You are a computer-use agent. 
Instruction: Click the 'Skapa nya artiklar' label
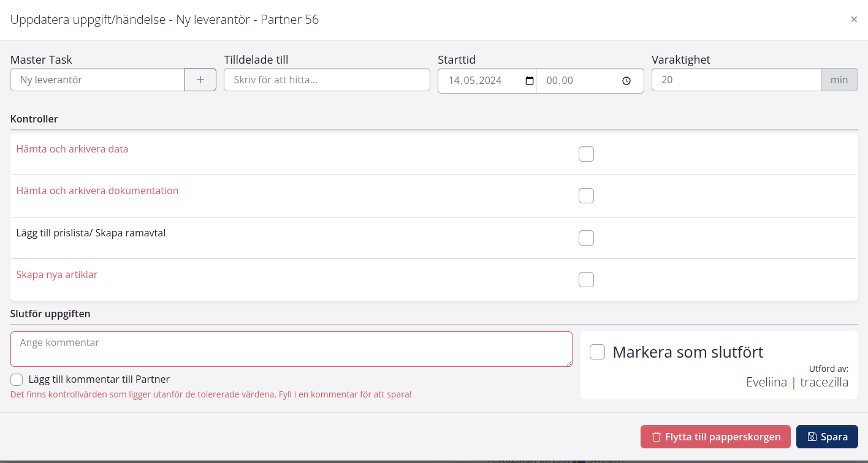57,274
